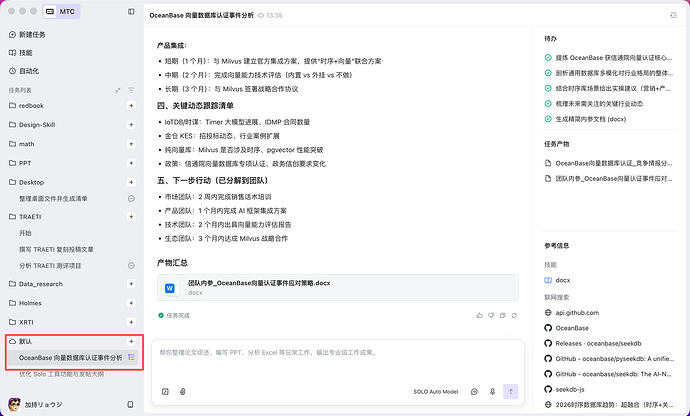
Task: Add a task to Holmes folder
Action: [131, 303]
